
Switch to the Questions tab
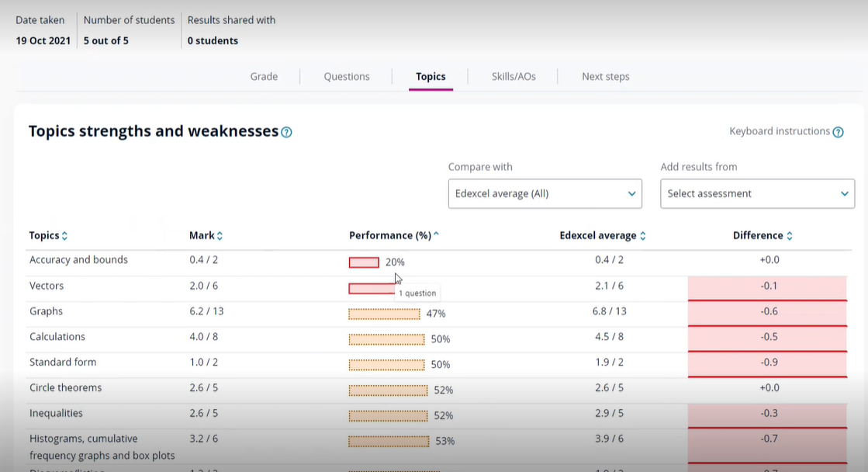347,77
